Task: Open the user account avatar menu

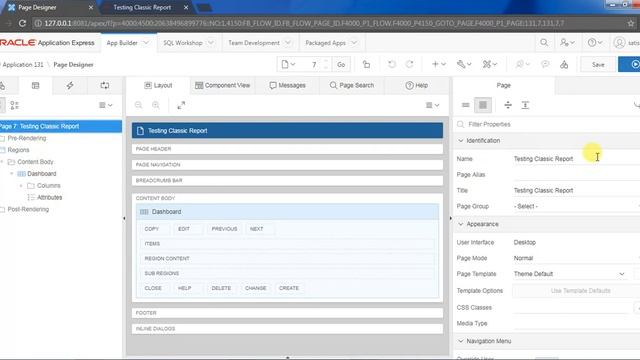Action: pos(626,42)
